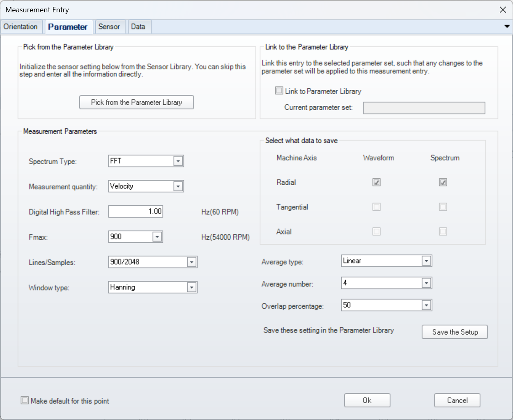Screen dimensions: 513x420
Task: Select the Parameter tab
Action: click(68, 27)
